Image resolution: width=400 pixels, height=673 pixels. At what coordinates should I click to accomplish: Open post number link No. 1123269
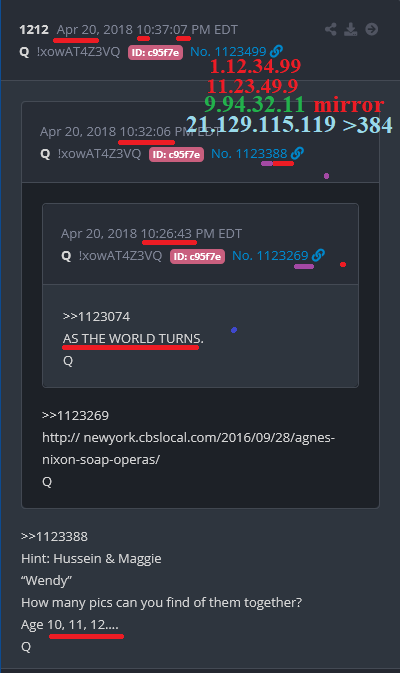(270, 256)
